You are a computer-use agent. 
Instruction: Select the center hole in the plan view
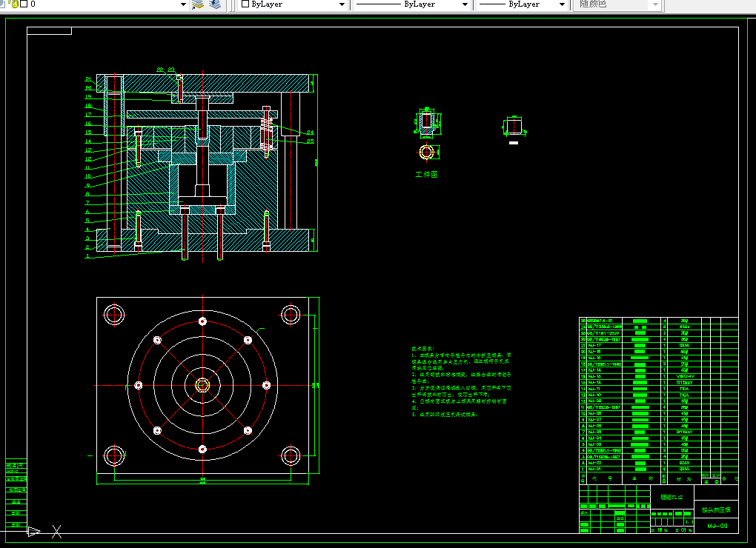pos(202,385)
